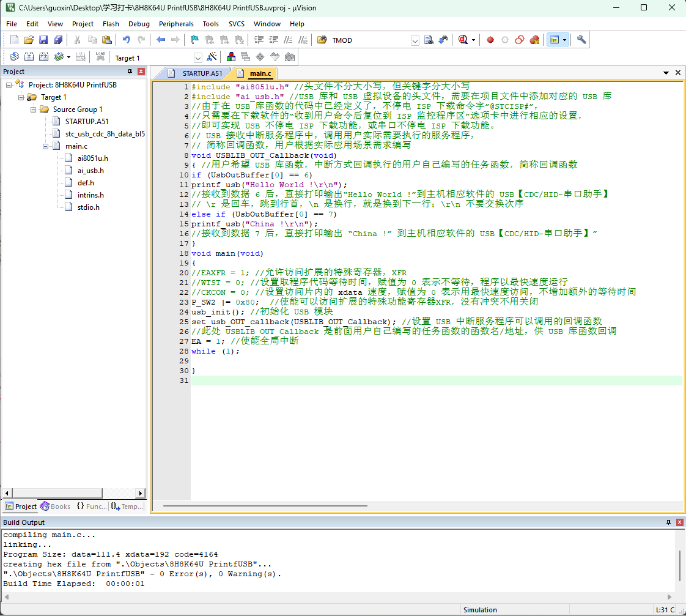The width and height of the screenshot is (686, 616).
Task: Click the Find in document icon
Action: click(x=429, y=40)
